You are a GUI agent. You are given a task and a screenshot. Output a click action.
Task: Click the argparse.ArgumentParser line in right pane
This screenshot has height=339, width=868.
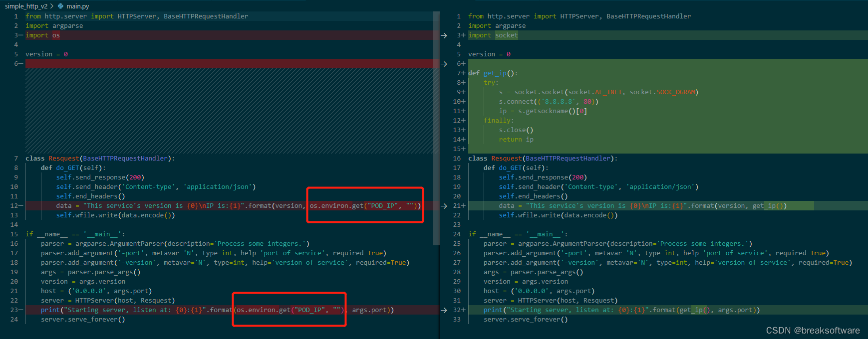point(618,244)
